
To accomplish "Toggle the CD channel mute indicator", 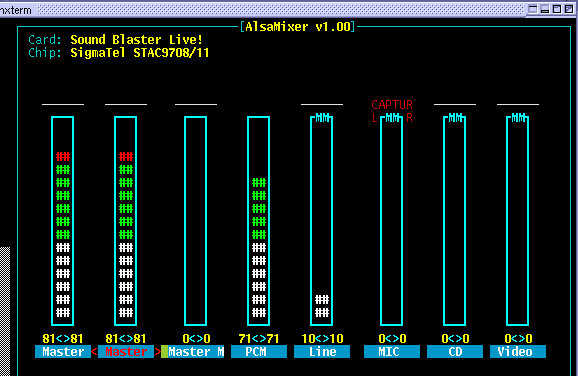I will 455,118.
